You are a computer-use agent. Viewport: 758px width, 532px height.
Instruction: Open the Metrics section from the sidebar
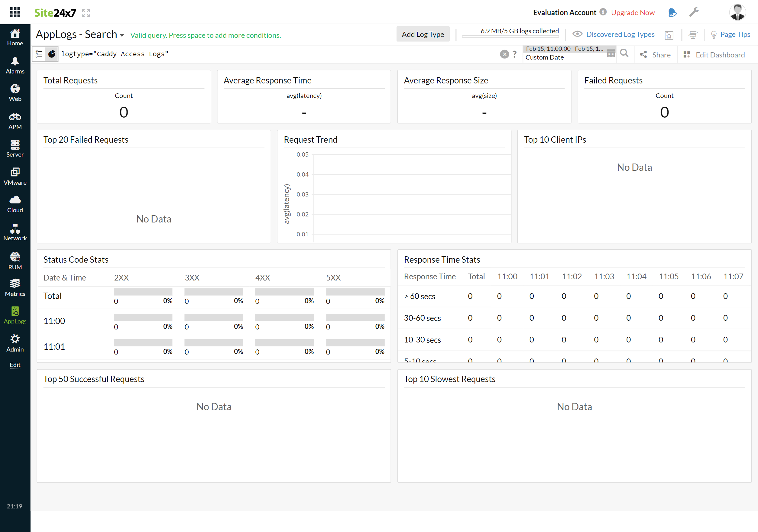click(x=15, y=286)
